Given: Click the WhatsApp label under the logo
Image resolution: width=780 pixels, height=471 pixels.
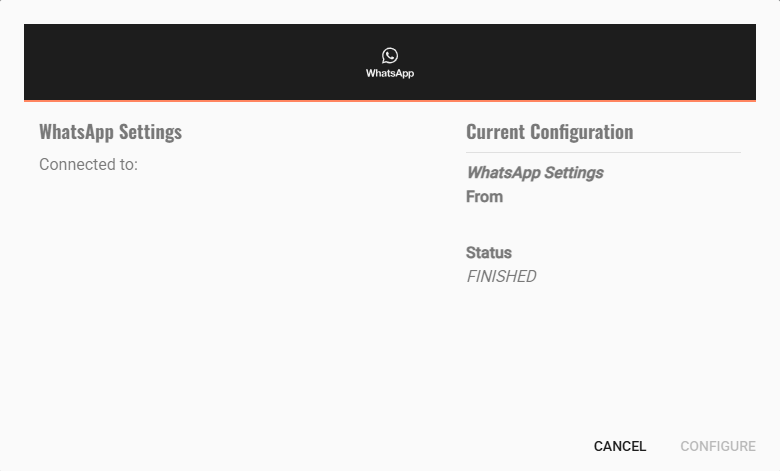Looking at the screenshot, I should pyautogui.click(x=390, y=73).
